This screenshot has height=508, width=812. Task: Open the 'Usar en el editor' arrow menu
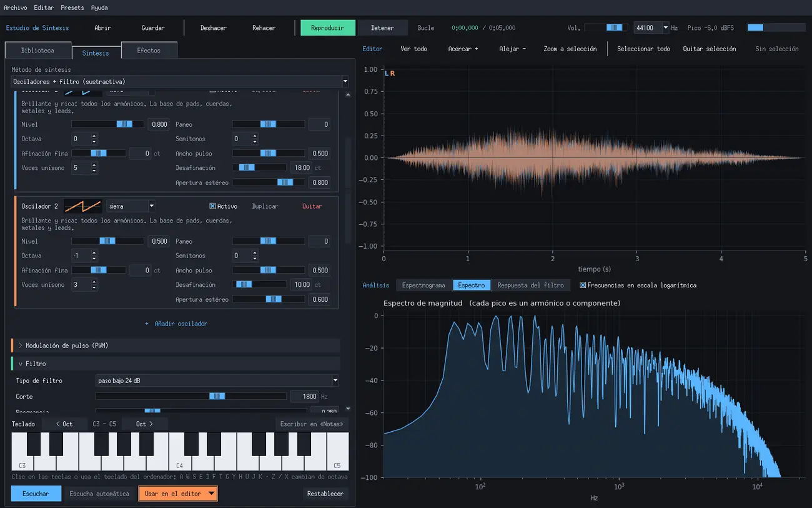tap(212, 494)
